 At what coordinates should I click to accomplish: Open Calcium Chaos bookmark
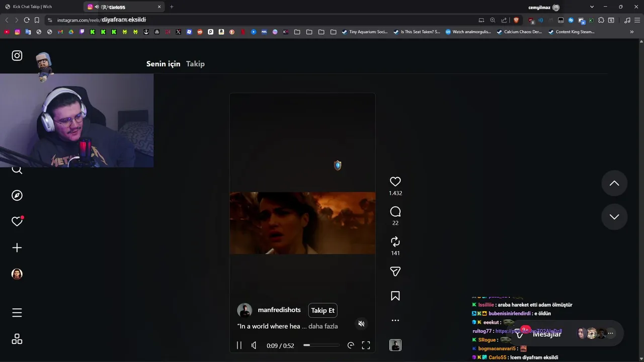point(519,32)
